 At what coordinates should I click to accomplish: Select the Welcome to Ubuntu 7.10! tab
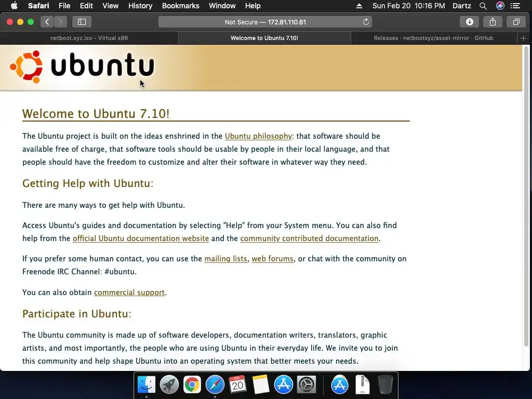pyautogui.click(x=264, y=38)
